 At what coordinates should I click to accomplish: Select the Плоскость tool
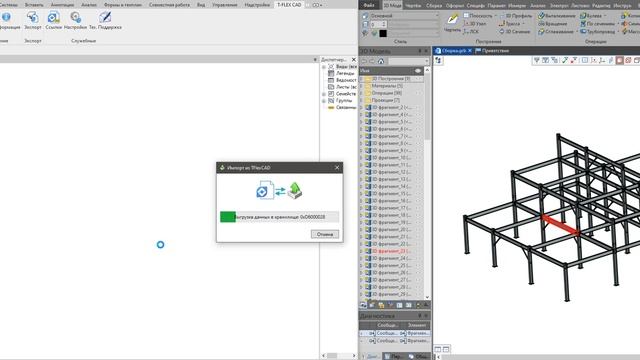tap(478, 16)
